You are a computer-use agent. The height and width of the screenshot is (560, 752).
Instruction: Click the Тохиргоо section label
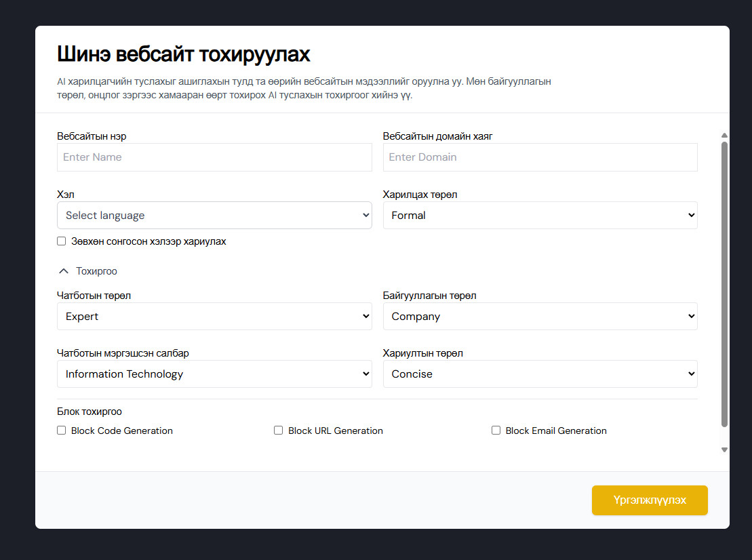point(96,271)
